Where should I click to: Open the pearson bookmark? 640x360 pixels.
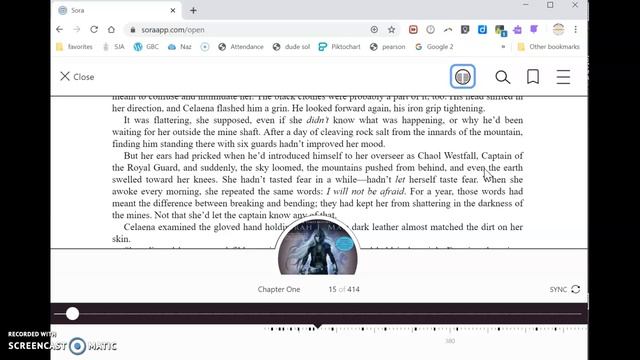[387, 47]
